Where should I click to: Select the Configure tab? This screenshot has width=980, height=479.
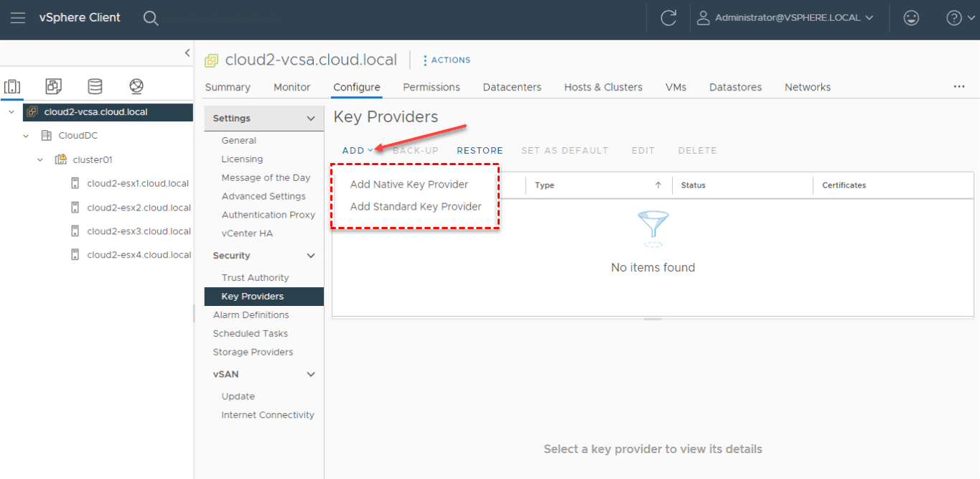357,87
